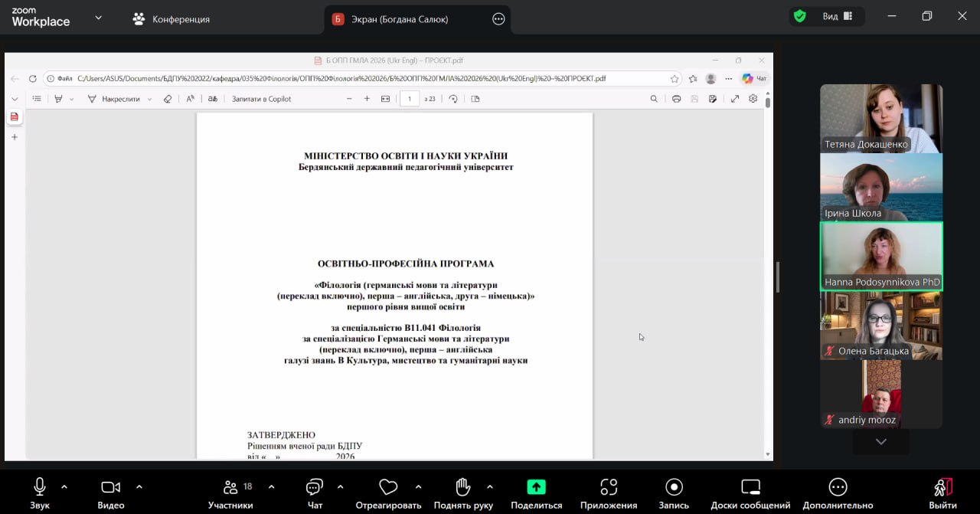Viewport: 980px width, 514px height.
Task: Open the Participants panel icon
Action: [230, 487]
